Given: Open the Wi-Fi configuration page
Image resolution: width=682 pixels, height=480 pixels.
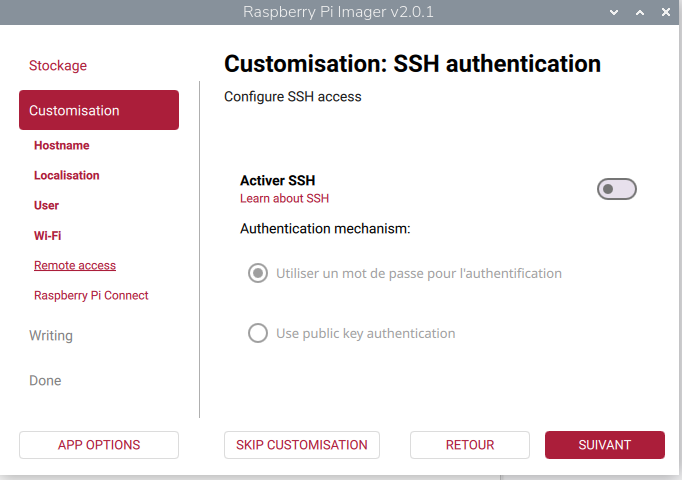Looking at the screenshot, I should 48,236.
